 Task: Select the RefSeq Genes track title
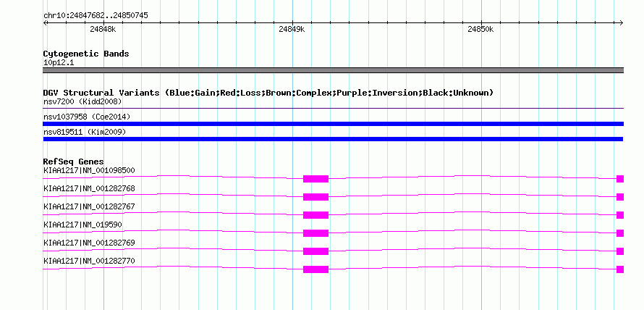coord(74,162)
